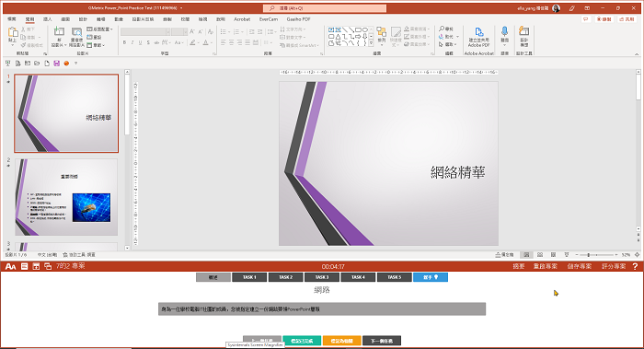Click the Font Color swatch button

206,42
